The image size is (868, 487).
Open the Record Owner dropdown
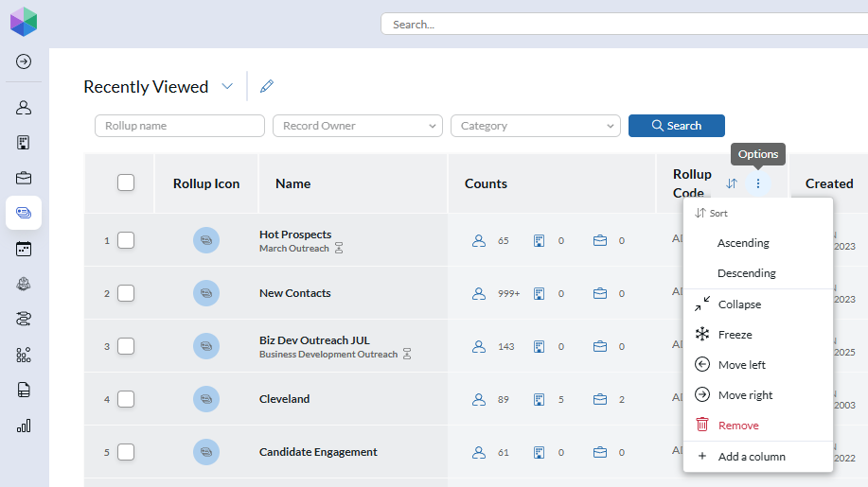point(357,126)
